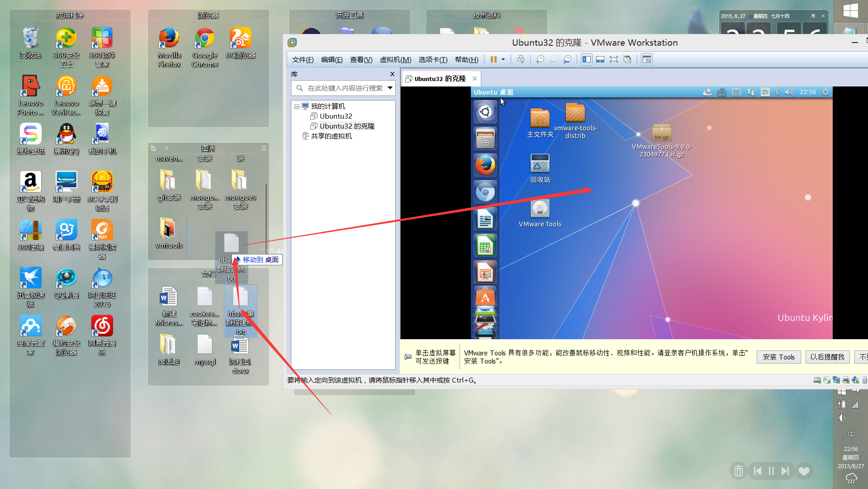
Task: Launch Firefox from the Ubuntu launcher
Action: point(485,165)
